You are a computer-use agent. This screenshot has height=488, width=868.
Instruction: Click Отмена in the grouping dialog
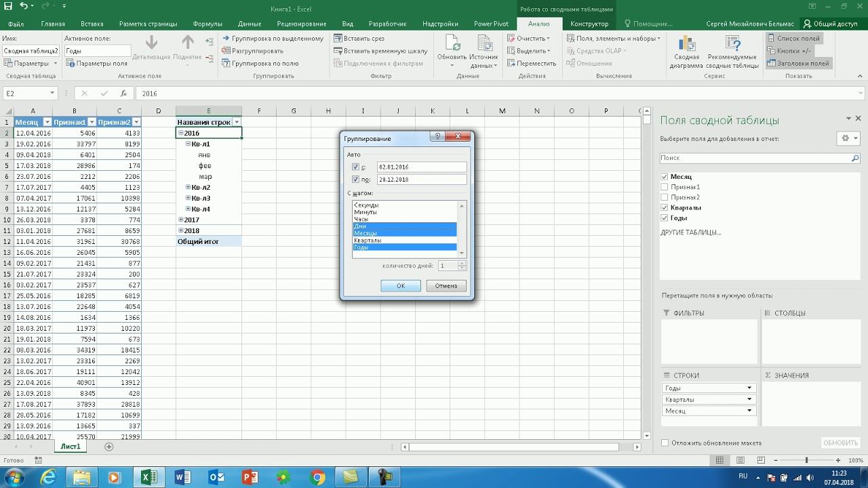point(446,285)
